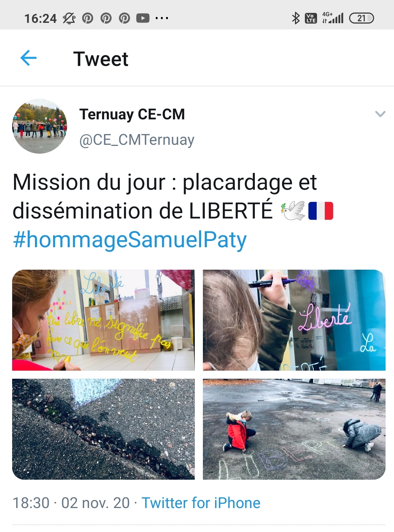Tap the Bluetooth status icon
This screenshot has width=394, height=532.
[295, 18]
